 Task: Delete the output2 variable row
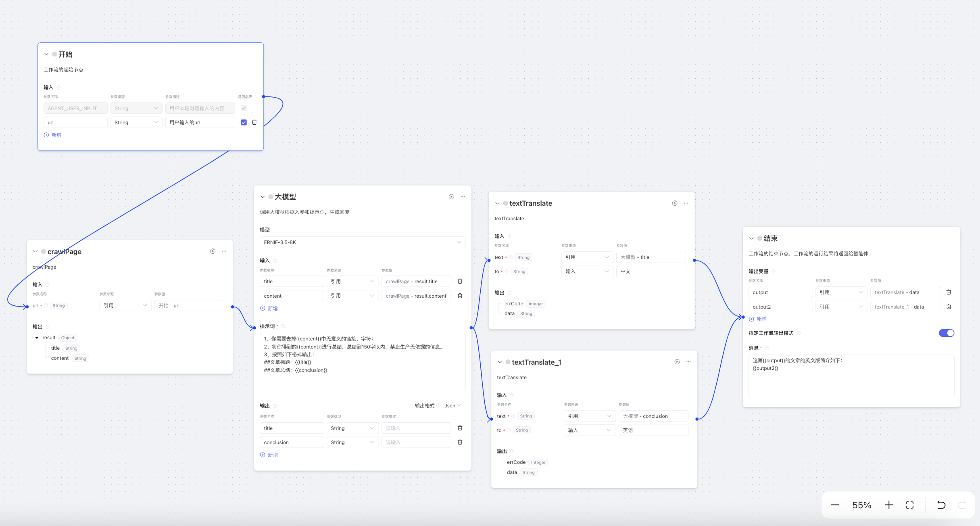tap(949, 307)
